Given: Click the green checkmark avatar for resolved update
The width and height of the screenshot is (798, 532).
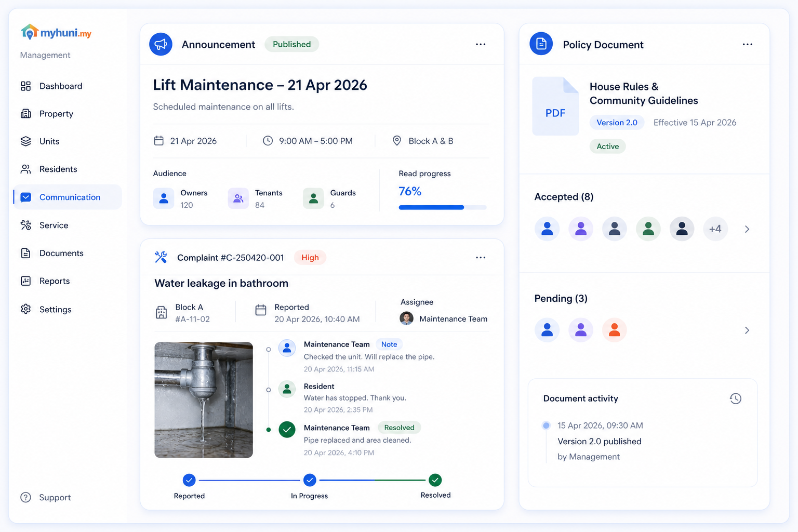Looking at the screenshot, I should pos(287,430).
